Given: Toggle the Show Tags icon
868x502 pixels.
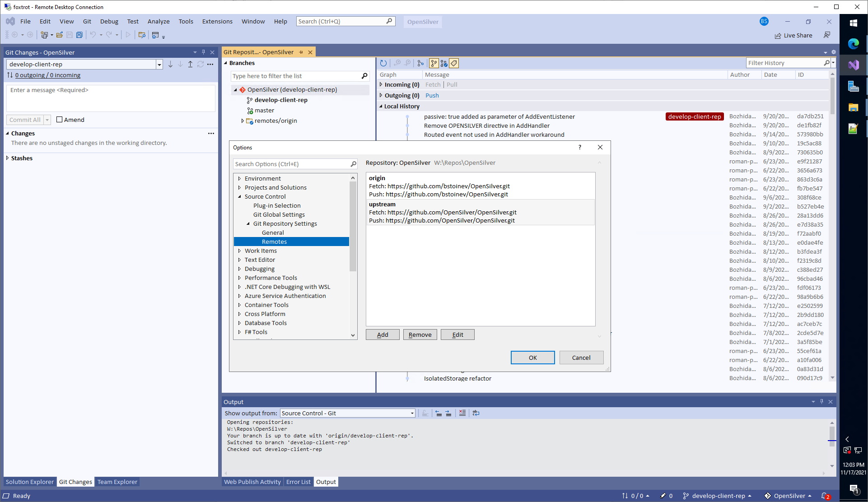Looking at the screenshot, I should [454, 63].
